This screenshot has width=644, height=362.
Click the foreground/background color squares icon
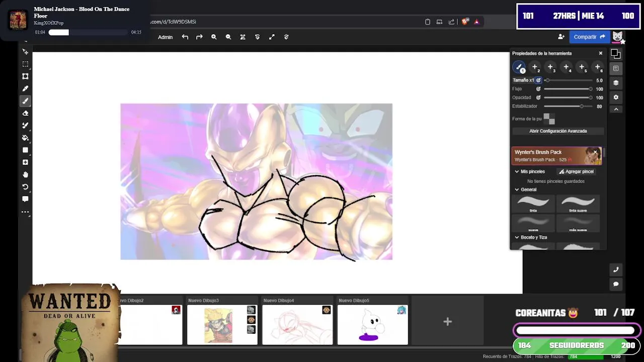click(616, 53)
